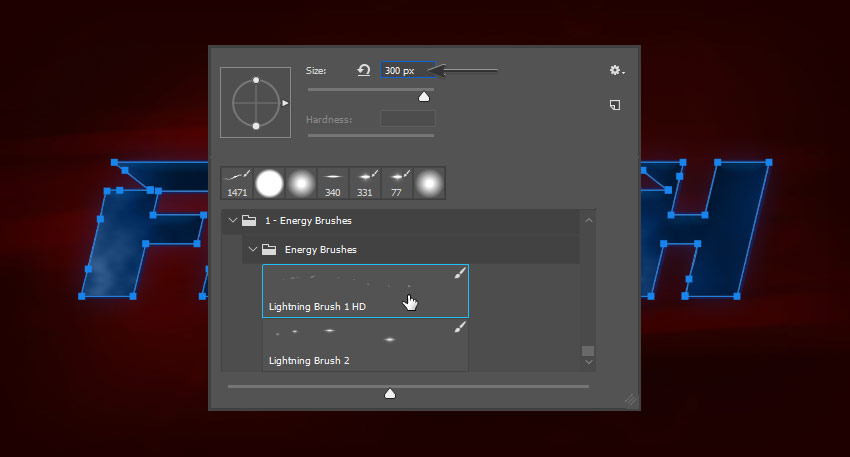Open the brush panel gear settings menu
The image size is (850, 457).
[x=616, y=70]
